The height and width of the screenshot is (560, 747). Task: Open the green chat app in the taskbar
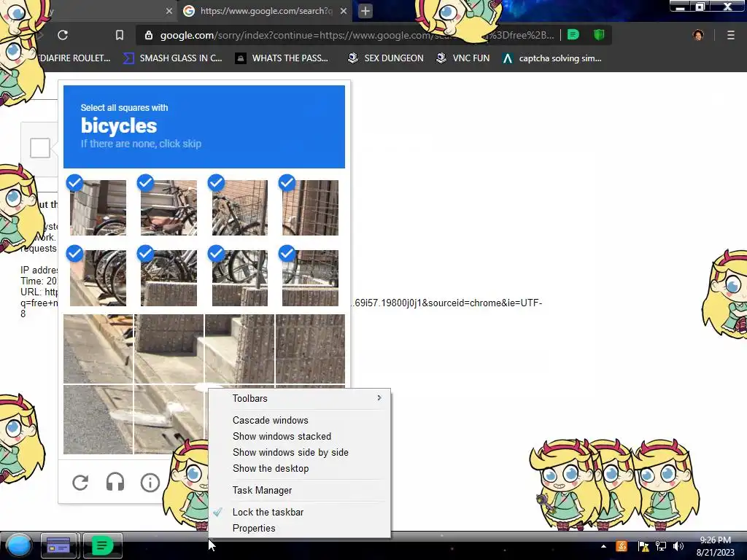[102, 545]
